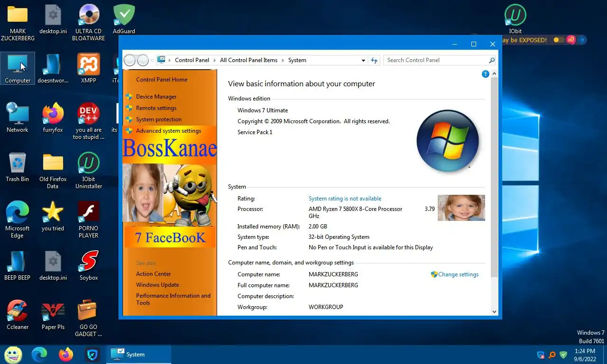
Task: Open Firefox from the taskbar
Action: [66, 354]
